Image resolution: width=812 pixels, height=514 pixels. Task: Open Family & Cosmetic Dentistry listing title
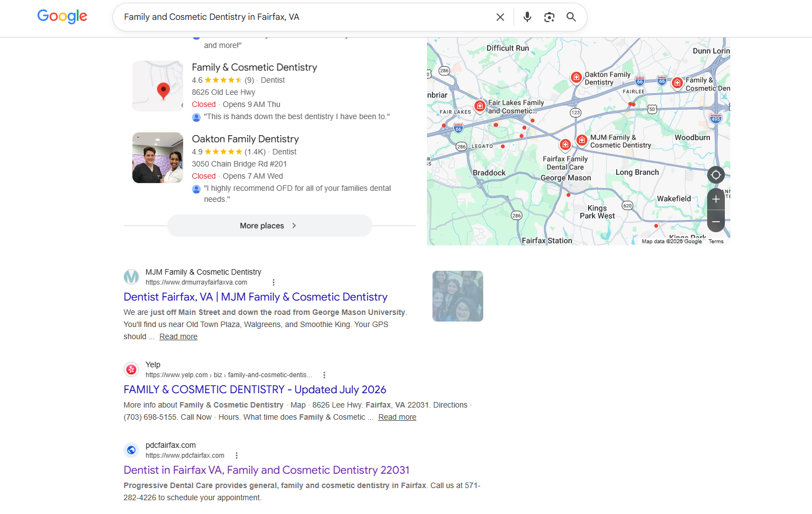(254, 67)
